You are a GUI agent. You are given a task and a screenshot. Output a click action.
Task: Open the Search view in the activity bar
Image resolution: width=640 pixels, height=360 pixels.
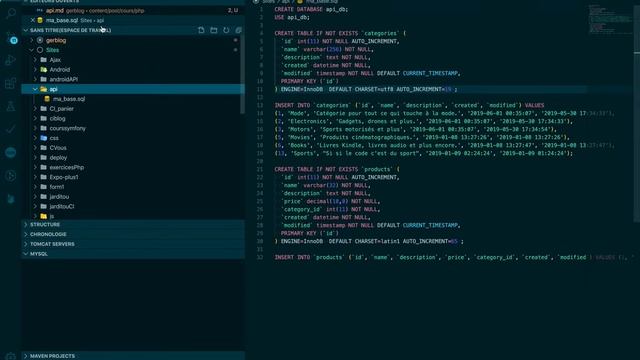pos(11,13)
